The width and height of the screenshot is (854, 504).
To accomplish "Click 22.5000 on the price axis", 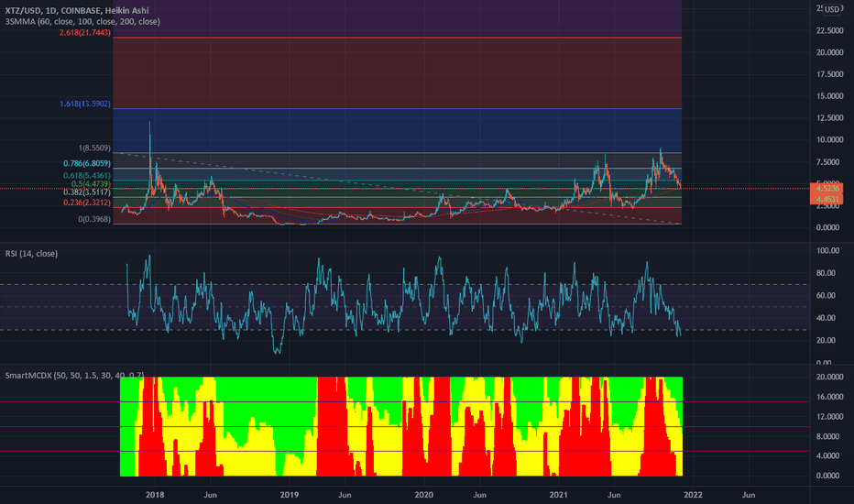I will (829, 30).
